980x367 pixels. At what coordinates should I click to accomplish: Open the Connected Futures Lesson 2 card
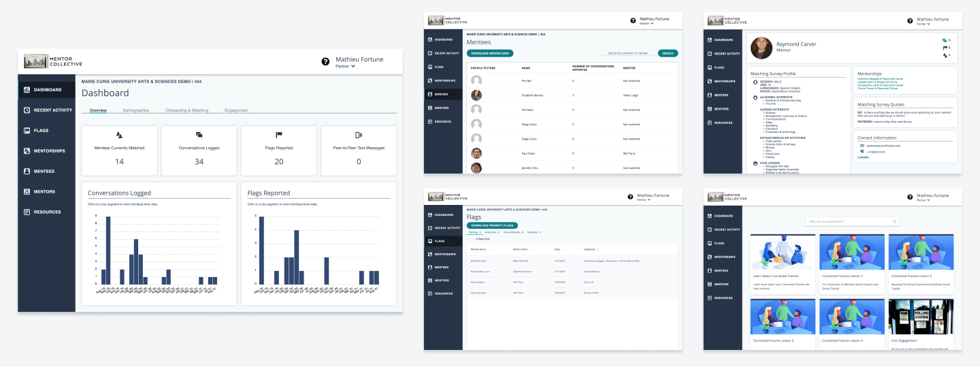click(x=921, y=265)
